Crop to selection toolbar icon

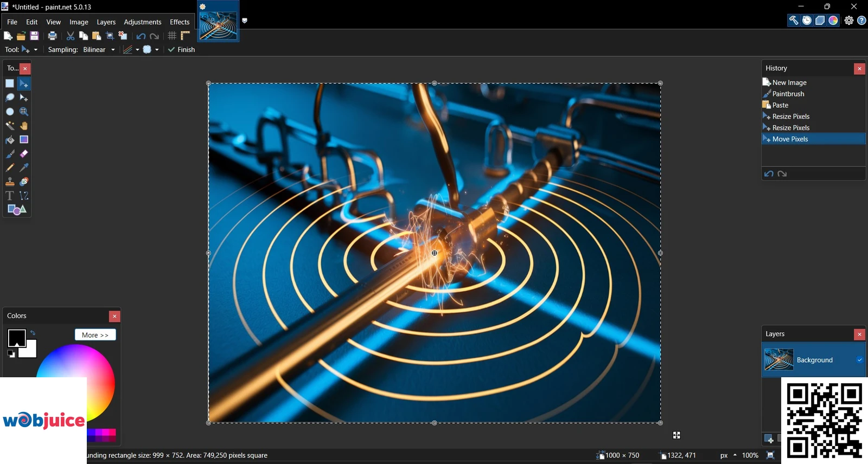coord(110,36)
